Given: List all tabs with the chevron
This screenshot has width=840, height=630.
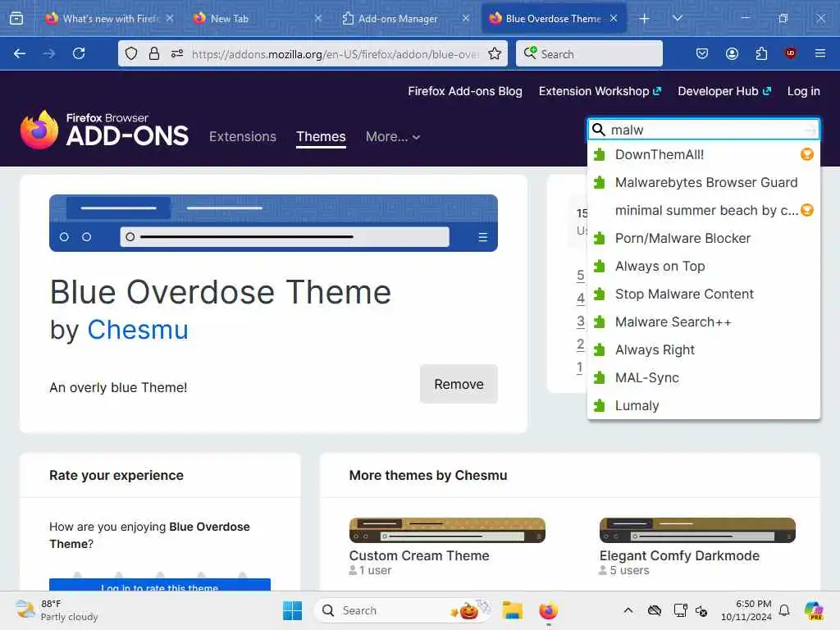Looking at the screenshot, I should 677,19.
